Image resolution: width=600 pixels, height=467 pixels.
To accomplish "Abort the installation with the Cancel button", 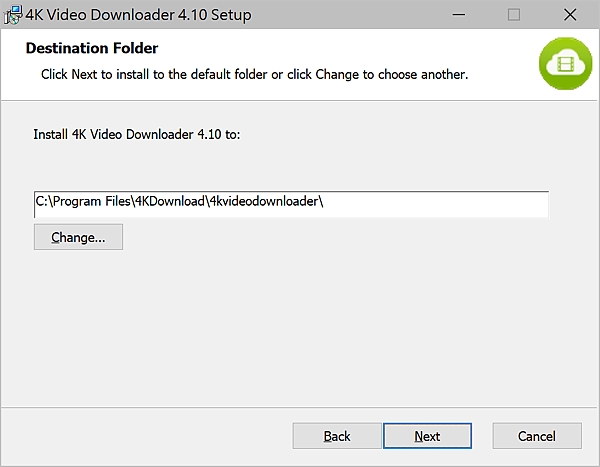I will click(x=537, y=436).
